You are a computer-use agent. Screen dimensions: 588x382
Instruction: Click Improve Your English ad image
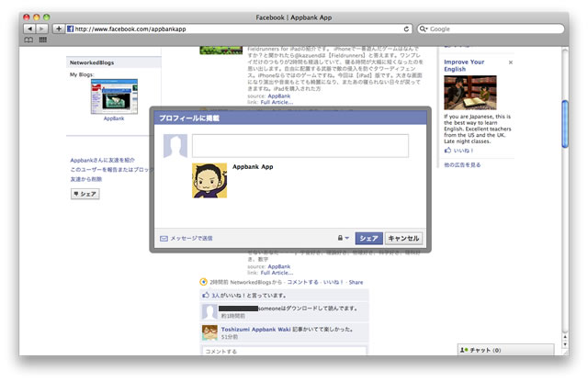click(470, 93)
